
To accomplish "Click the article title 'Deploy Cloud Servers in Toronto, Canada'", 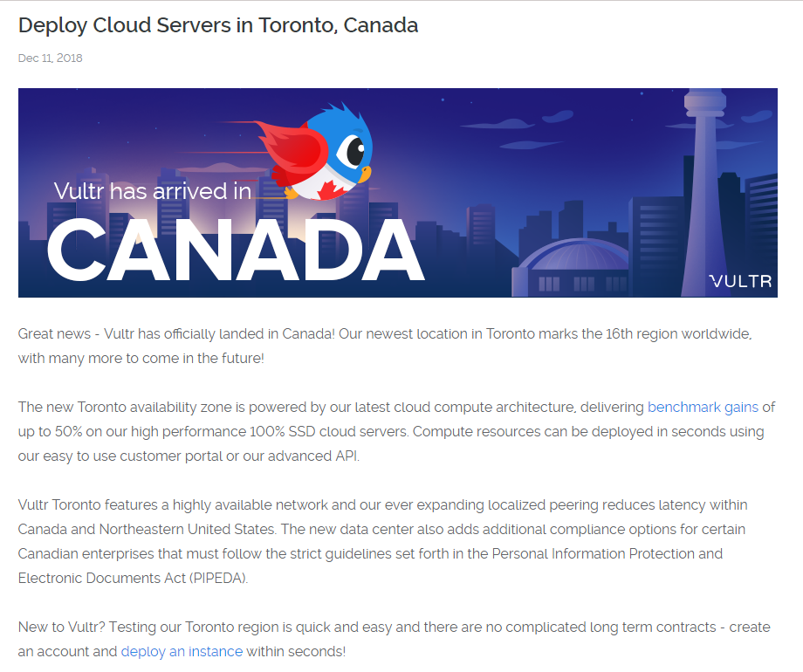I will tap(218, 25).
